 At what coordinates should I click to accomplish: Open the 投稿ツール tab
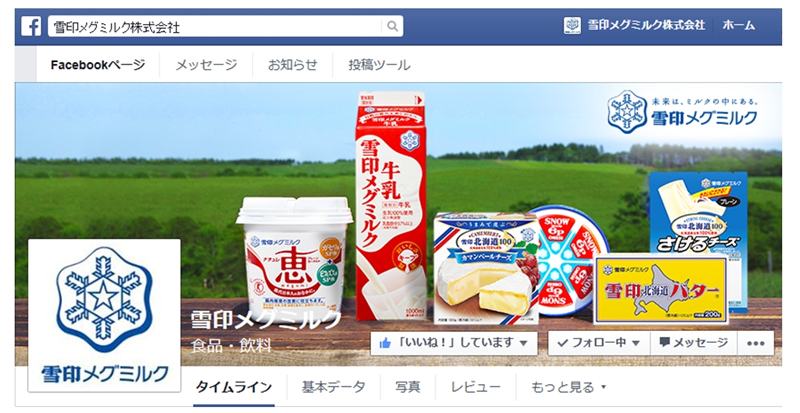[379, 65]
